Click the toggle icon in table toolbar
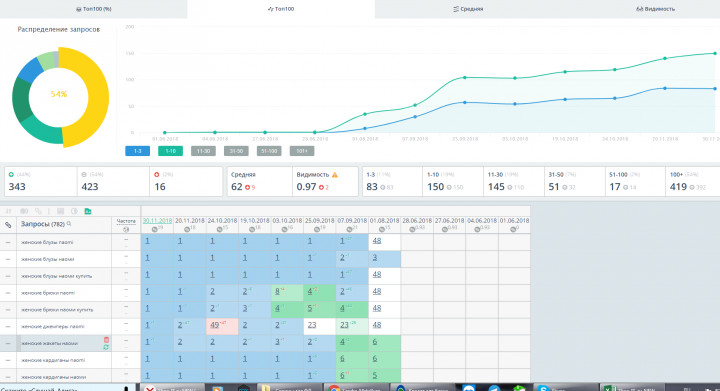This screenshot has width=720, height=391. coord(24,211)
